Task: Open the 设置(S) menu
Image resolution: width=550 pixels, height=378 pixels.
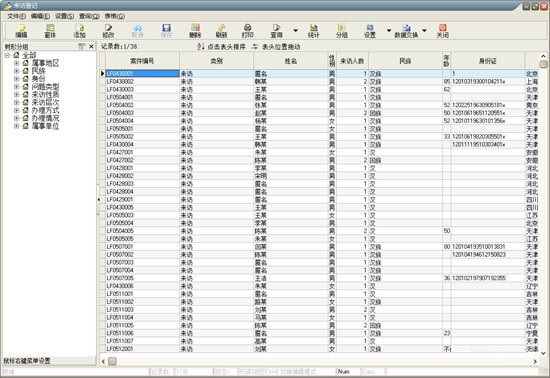Action: tap(64, 16)
